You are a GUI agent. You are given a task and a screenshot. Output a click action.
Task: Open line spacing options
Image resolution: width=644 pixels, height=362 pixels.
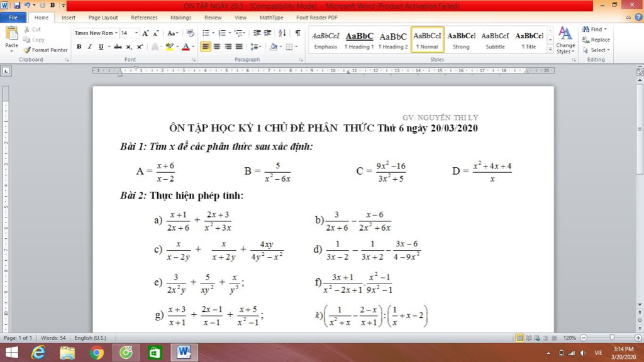255,47
